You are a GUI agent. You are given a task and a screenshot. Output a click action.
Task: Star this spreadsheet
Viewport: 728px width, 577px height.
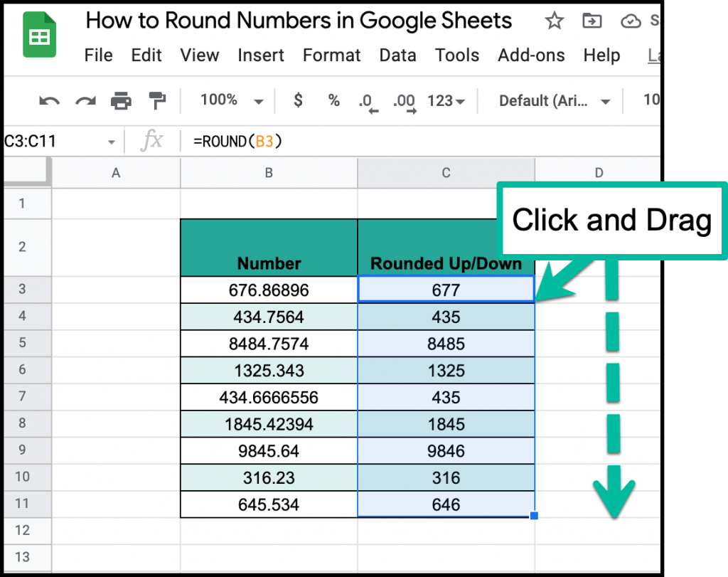click(554, 22)
